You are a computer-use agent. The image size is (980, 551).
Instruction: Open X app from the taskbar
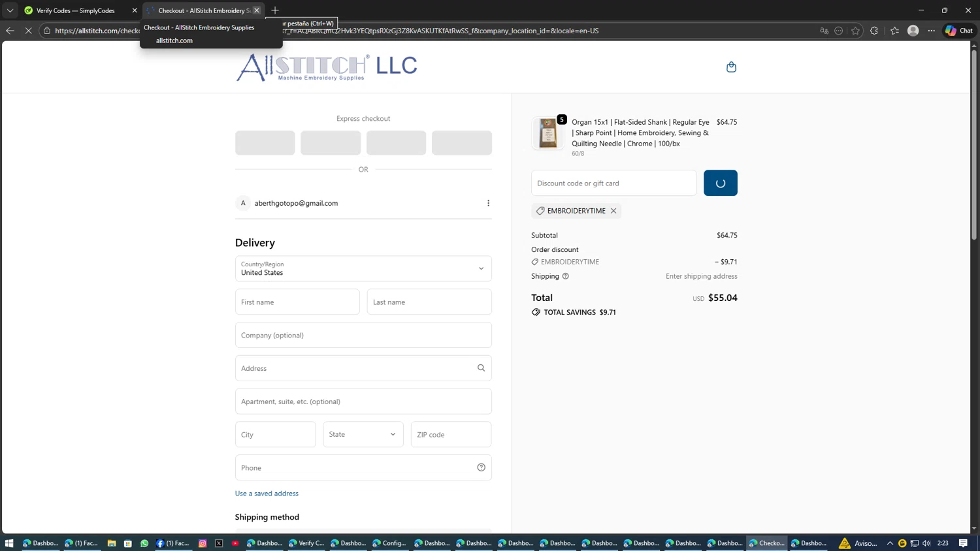219,543
